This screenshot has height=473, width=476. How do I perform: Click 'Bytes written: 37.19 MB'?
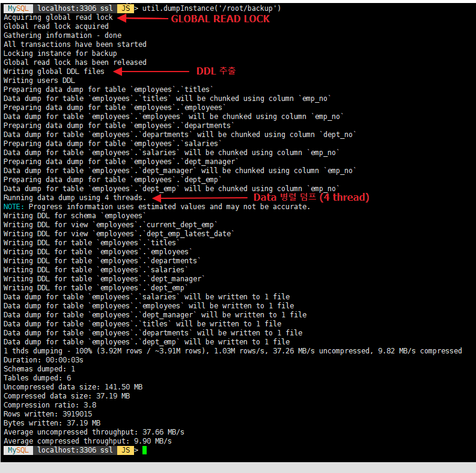coord(52,423)
